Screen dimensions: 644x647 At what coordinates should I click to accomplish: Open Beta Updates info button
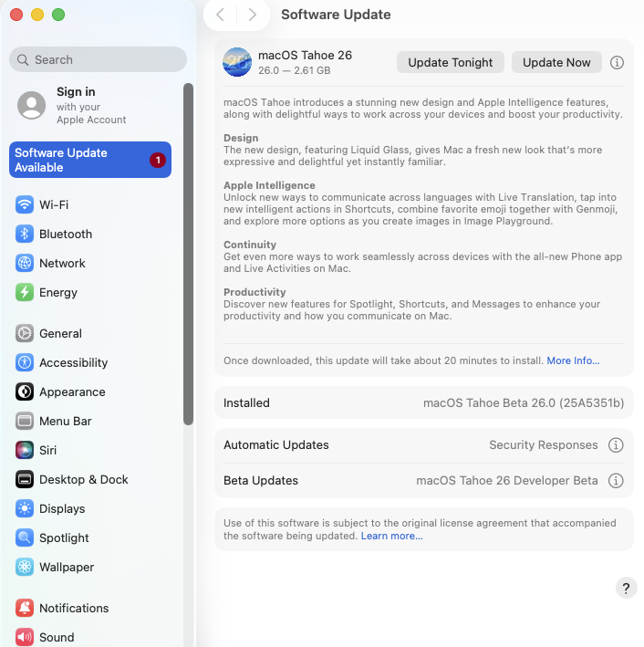click(616, 481)
